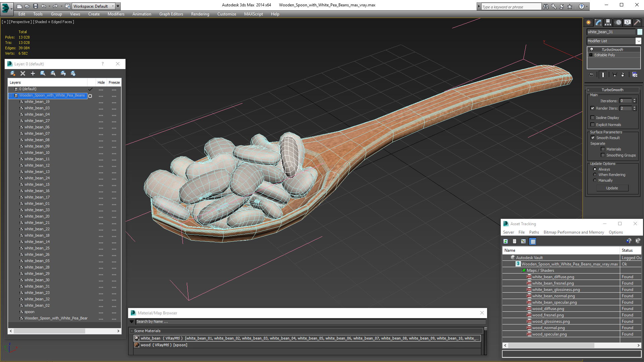Open the Undo history dropdown arrow

[x=49, y=6]
